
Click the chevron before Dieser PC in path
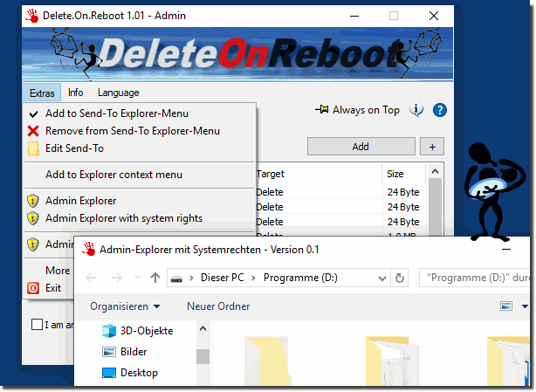click(191, 278)
